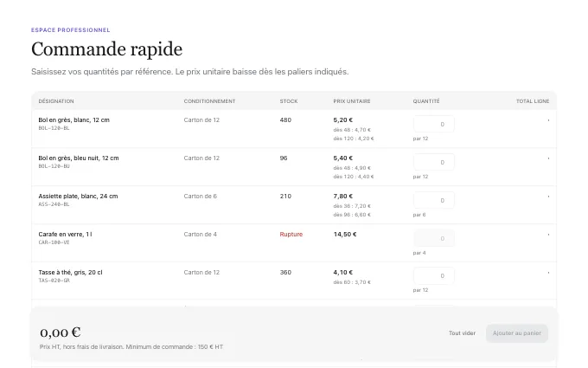Select 'Tasse à thé, gris, 20 cl' name

tap(70, 272)
